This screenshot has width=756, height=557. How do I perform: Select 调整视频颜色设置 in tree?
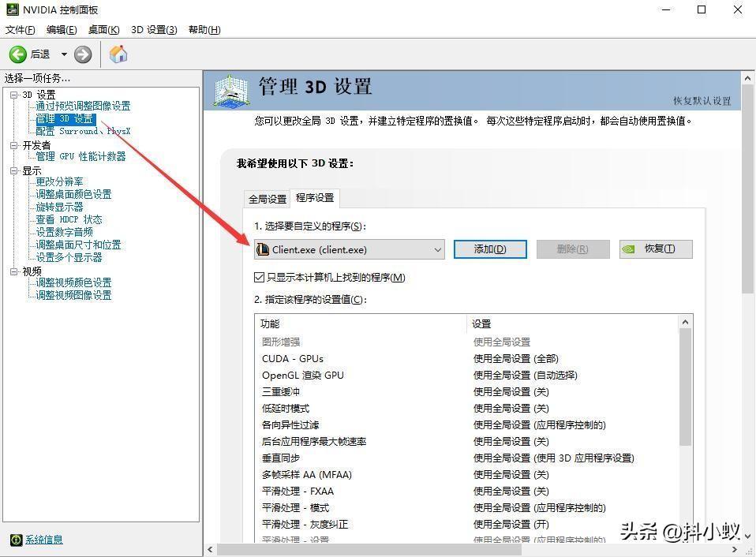coord(73,282)
